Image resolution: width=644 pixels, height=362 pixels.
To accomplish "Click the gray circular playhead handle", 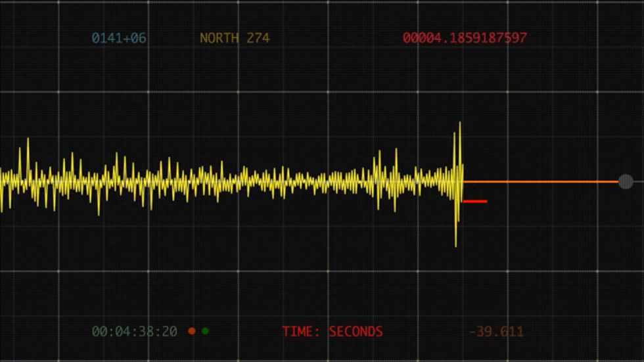I will click(626, 181).
